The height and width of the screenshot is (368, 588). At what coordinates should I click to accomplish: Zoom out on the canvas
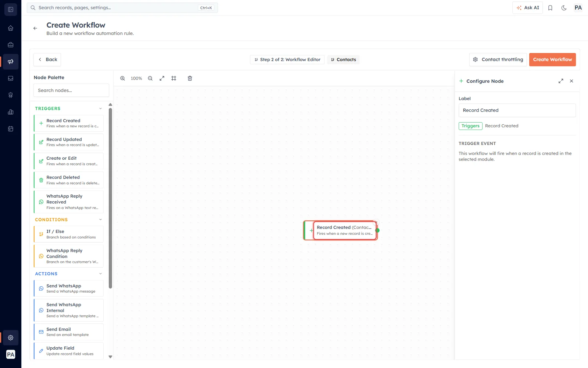pyautogui.click(x=150, y=78)
